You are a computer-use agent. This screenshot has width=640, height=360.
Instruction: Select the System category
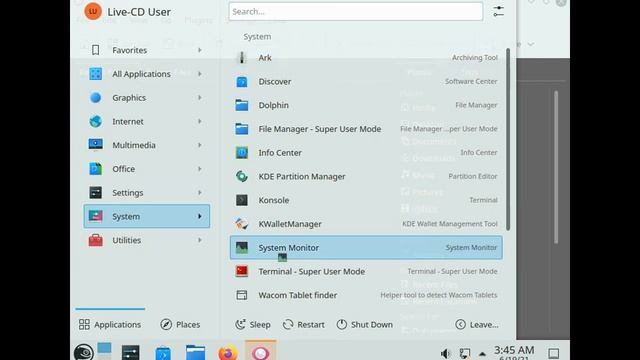point(147,216)
